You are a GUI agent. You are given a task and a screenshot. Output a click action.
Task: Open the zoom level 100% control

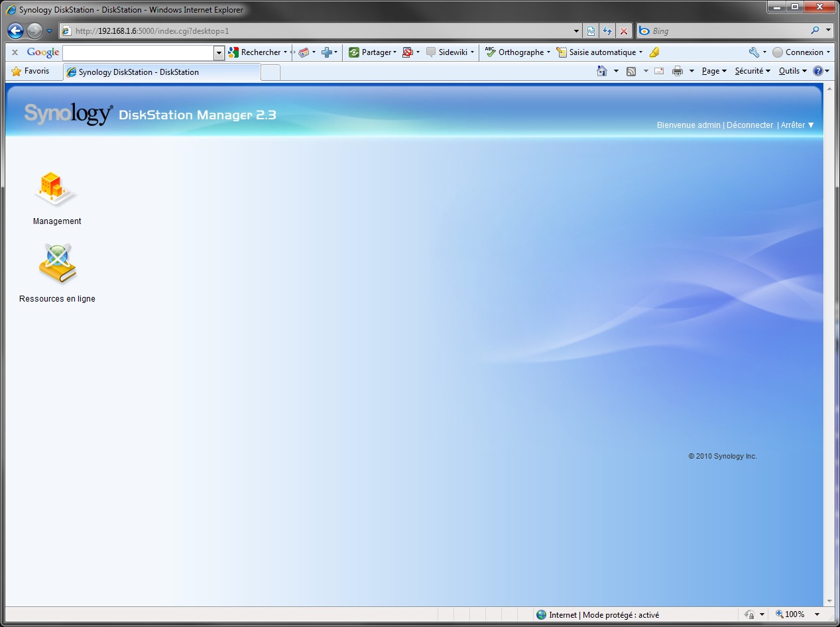[794, 614]
